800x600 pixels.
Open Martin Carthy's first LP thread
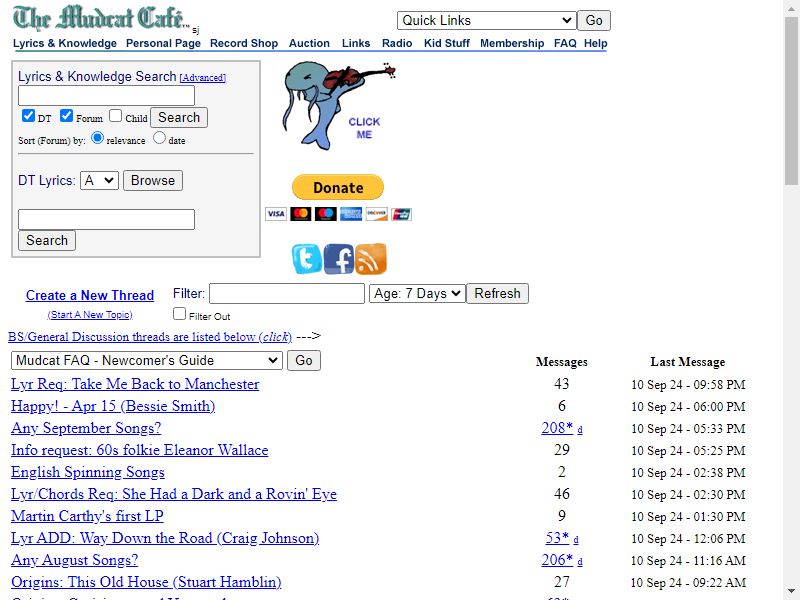tap(87, 516)
